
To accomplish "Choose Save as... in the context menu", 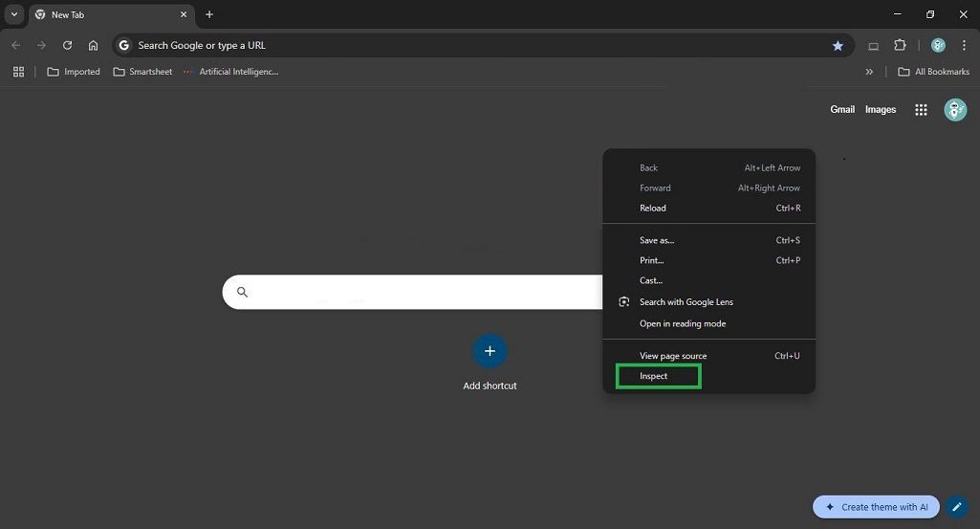I will coord(708,240).
